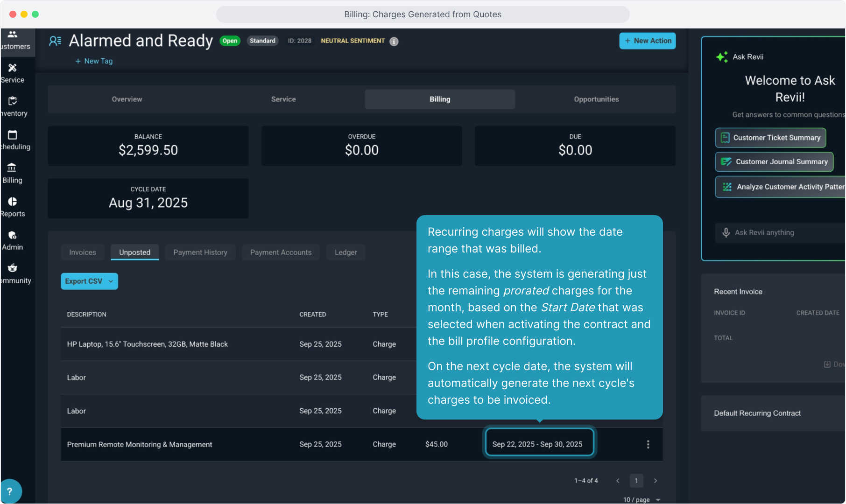Click Customer Journal Summary button
Screen dimensions: 846x504
[x=774, y=162]
